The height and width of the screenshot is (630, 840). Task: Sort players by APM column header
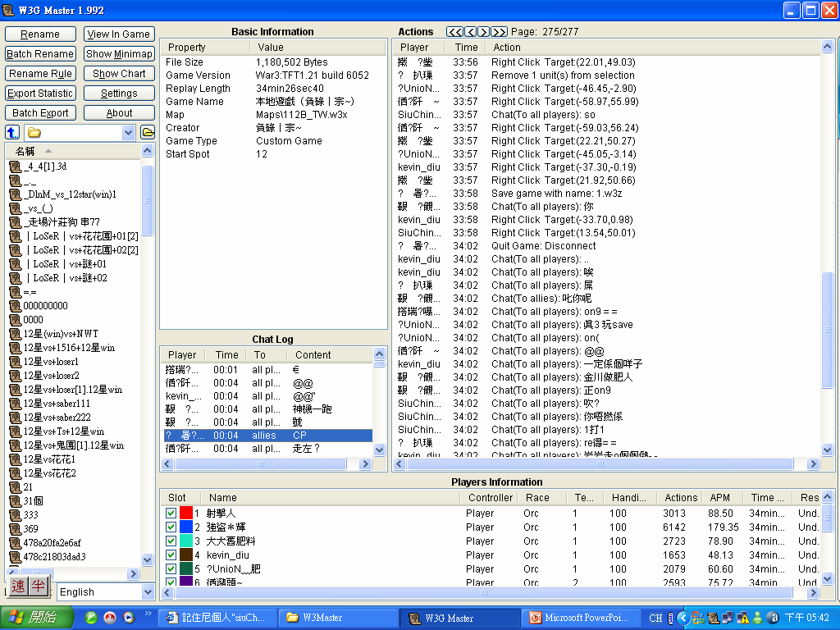[720, 498]
